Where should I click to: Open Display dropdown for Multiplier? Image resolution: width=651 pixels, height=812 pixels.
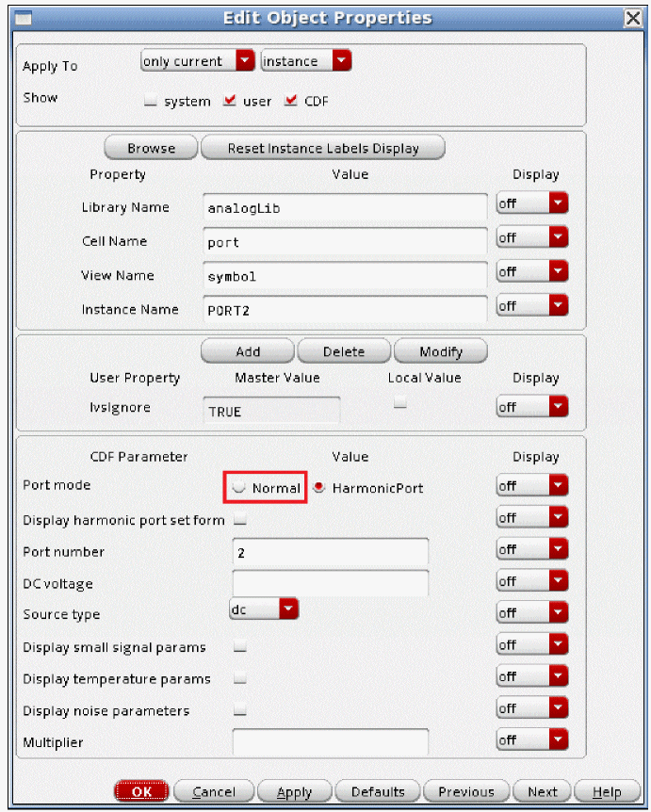point(532,739)
